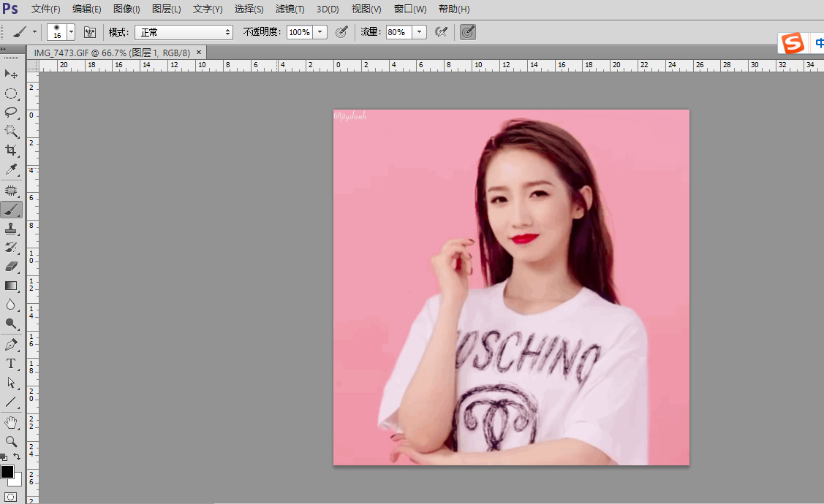Toggle tablet pressure controls size
The height and width of the screenshot is (504, 824).
pyautogui.click(x=468, y=32)
